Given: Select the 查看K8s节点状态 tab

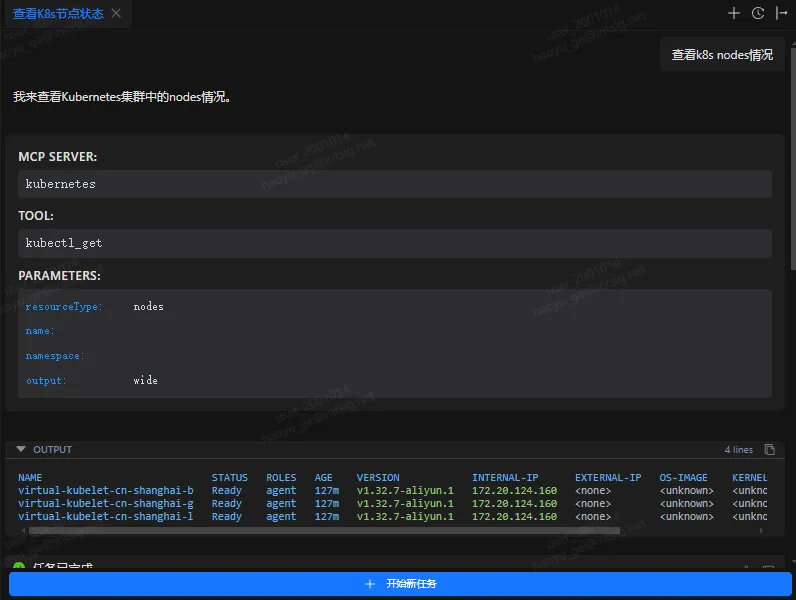Looking at the screenshot, I should click(x=58, y=14).
